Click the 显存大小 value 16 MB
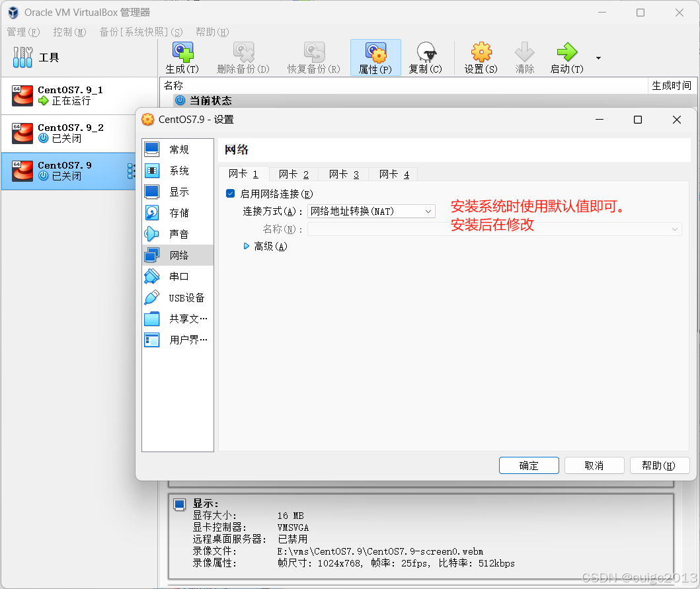Screen dimensions: 700x589 point(291,516)
